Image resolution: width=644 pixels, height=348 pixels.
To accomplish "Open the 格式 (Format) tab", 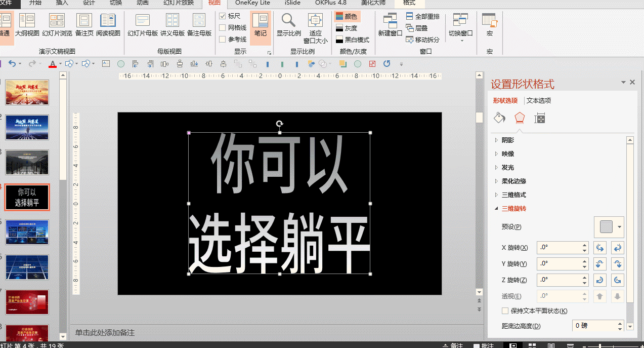I will tap(409, 3).
